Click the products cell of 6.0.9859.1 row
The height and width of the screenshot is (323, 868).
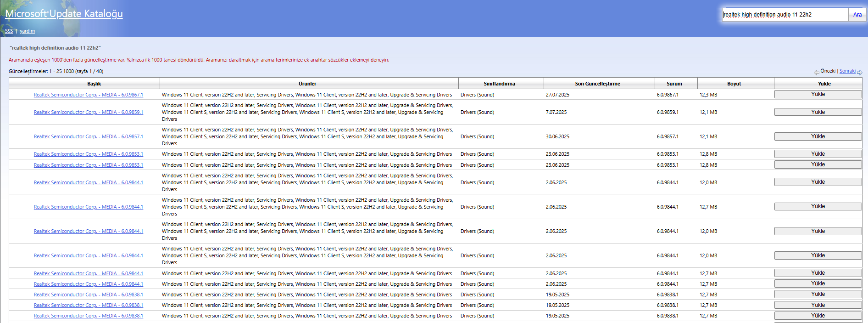coord(309,112)
